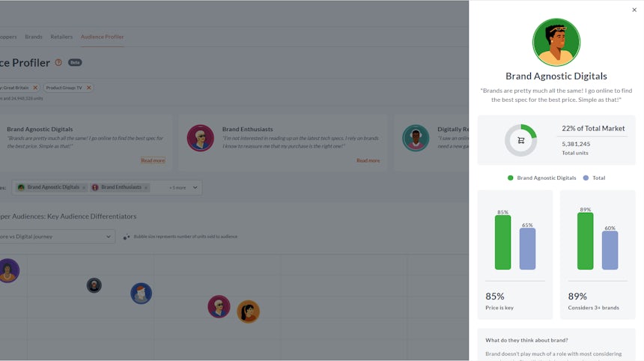Remove the Great Britain filter chip

tap(34, 88)
